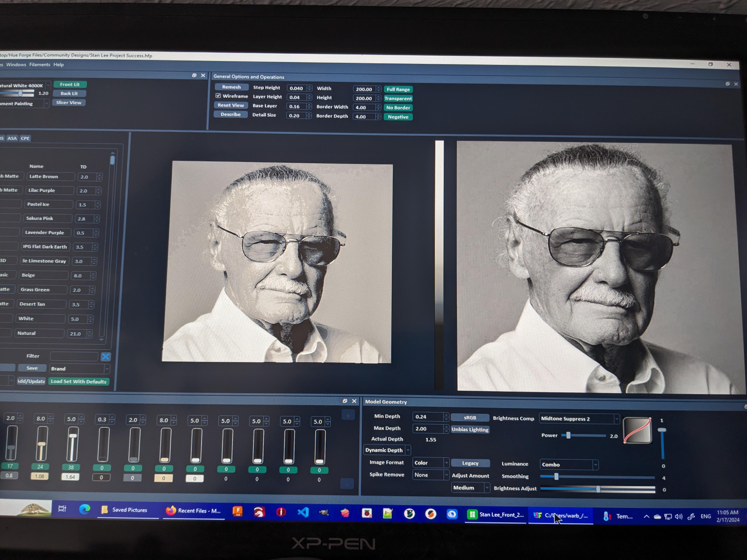Open the Luminance Combo dropdown
The height and width of the screenshot is (560, 747).
point(569,465)
